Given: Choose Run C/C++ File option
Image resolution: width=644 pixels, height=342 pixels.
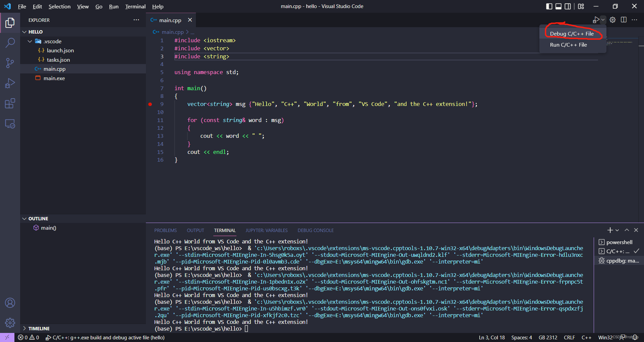Looking at the screenshot, I should pyautogui.click(x=568, y=45).
